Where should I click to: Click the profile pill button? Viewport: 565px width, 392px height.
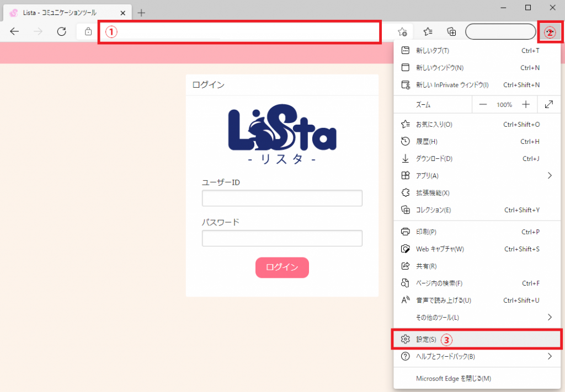[500, 31]
